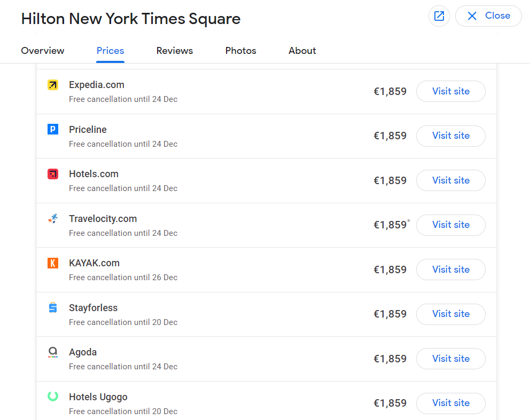The width and height of the screenshot is (530, 420).
Task: Go to the About tab
Action: click(302, 51)
